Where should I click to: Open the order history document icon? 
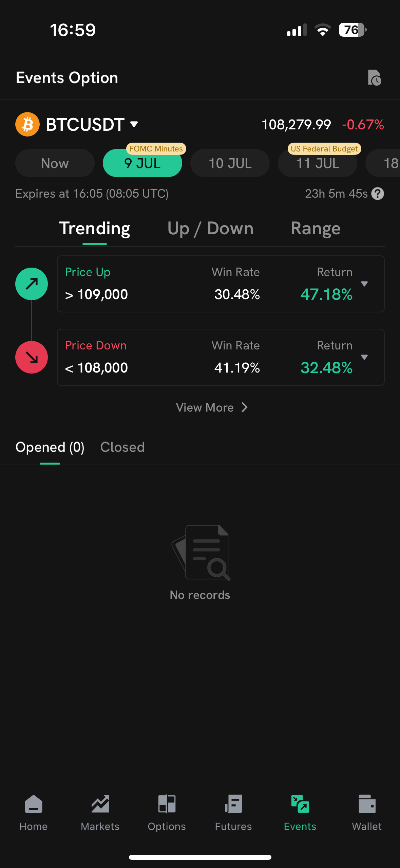[375, 78]
